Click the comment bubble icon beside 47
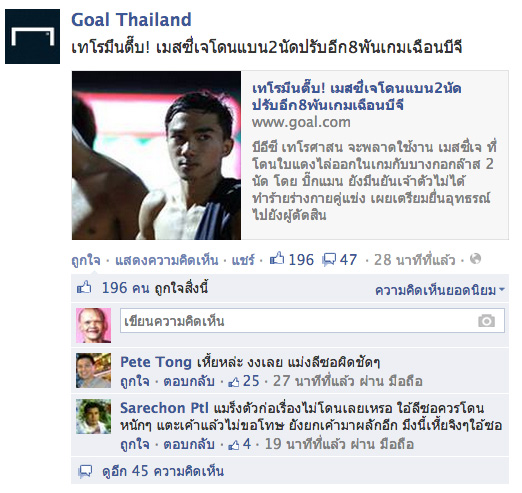522x493 pixels. 329,260
